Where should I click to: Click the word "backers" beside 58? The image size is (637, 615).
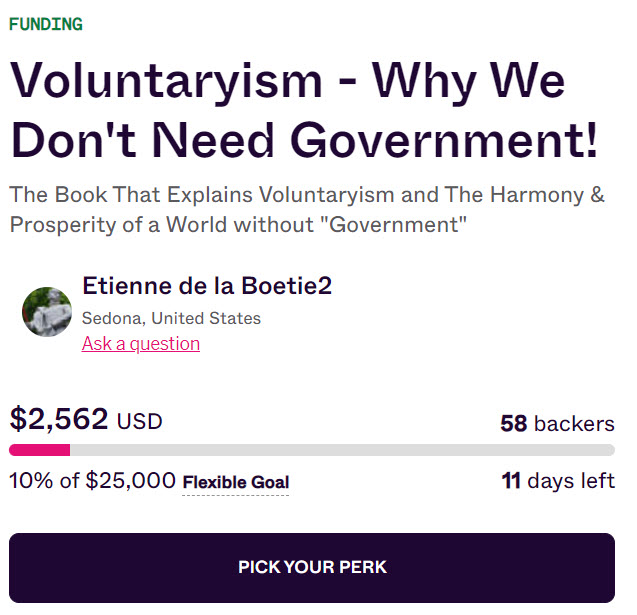click(574, 424)
